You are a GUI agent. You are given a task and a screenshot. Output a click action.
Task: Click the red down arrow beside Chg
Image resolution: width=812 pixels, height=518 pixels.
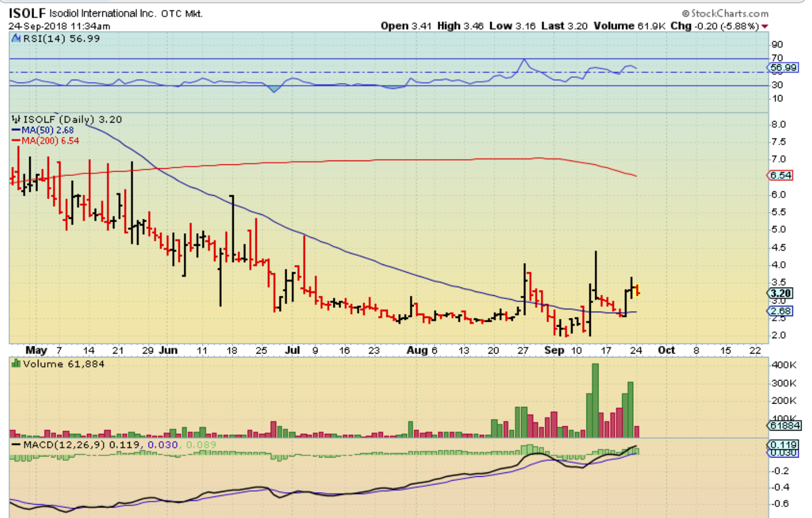tap(765, 26)
